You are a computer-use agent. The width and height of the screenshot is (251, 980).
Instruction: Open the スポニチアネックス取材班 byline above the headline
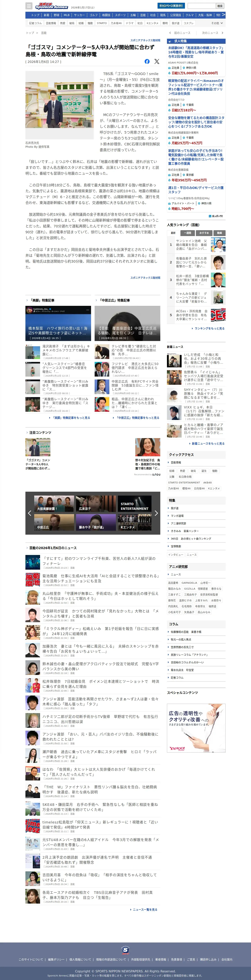(145, 40)
